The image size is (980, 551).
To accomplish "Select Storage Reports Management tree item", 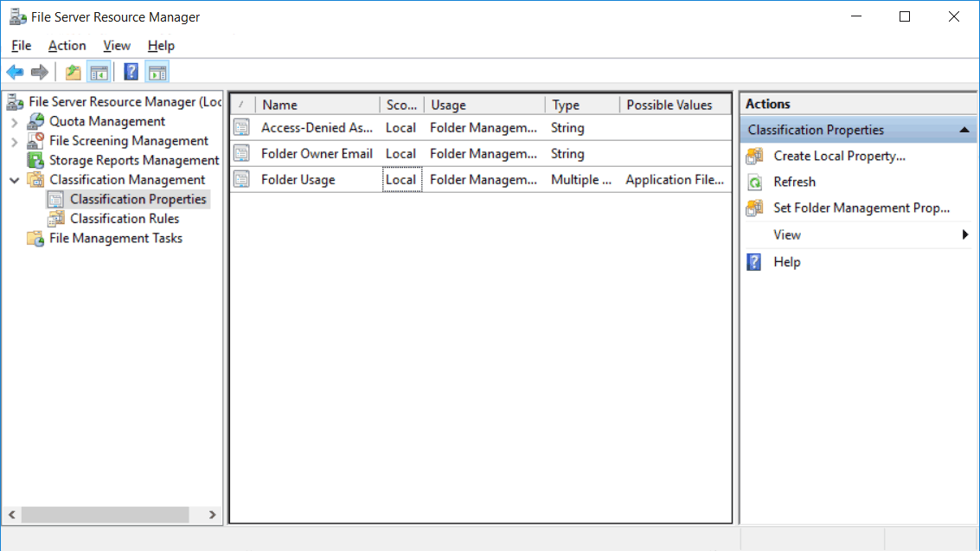I will [x=134, y=160].
